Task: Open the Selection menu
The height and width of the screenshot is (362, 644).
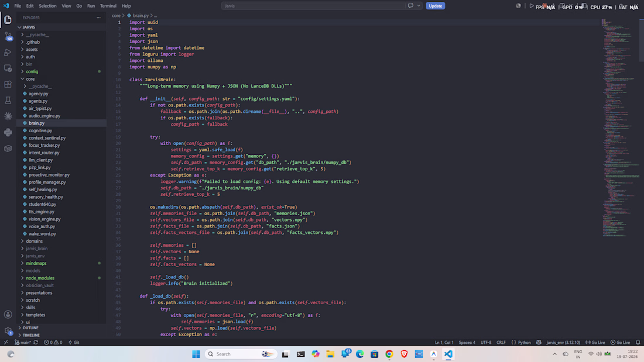Action: point(47,6)
